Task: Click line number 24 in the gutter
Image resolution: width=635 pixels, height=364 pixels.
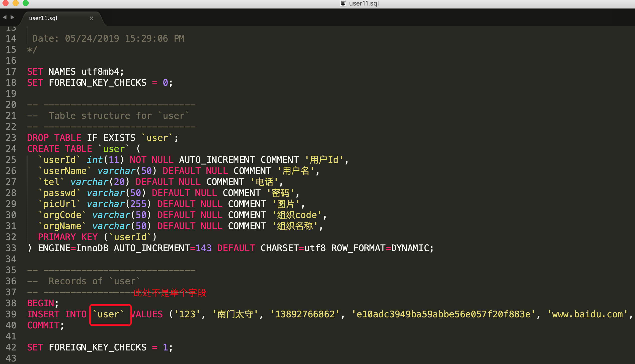Action: point(11,149)
